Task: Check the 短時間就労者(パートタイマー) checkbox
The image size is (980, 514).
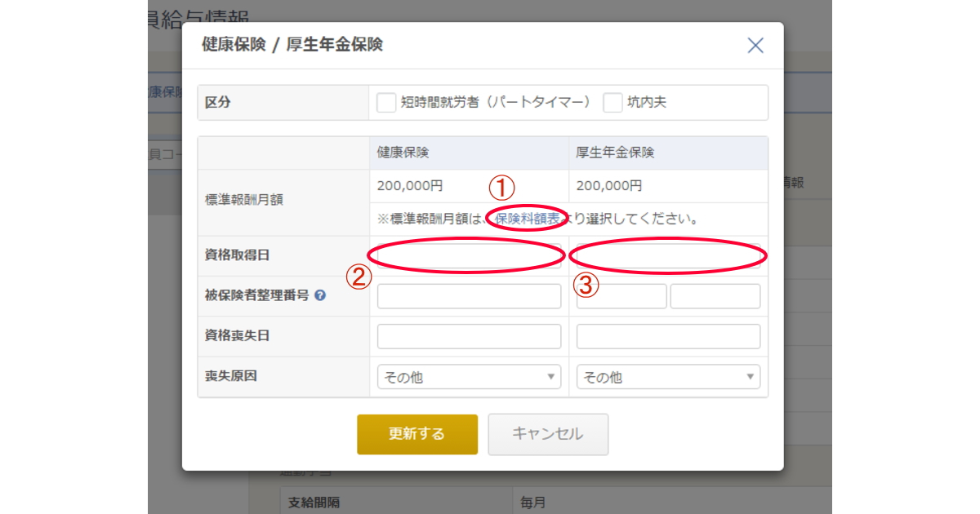Action: coord(386,103)
